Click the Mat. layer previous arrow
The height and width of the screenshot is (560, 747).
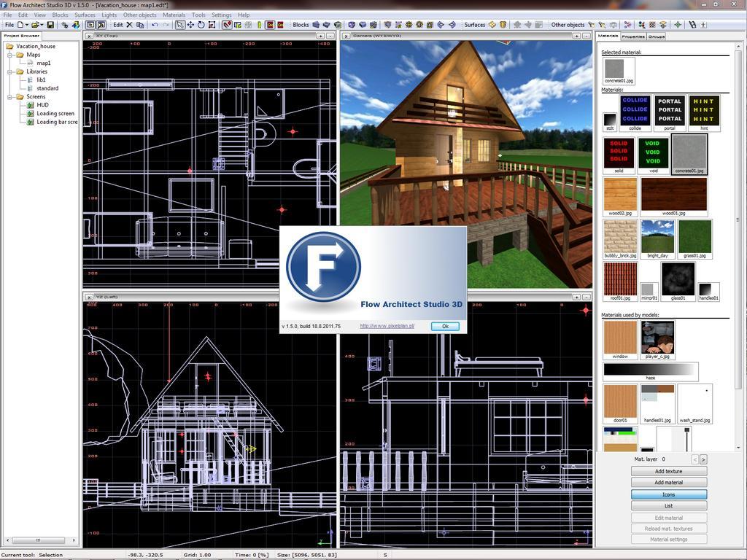(x=694, y=459)
